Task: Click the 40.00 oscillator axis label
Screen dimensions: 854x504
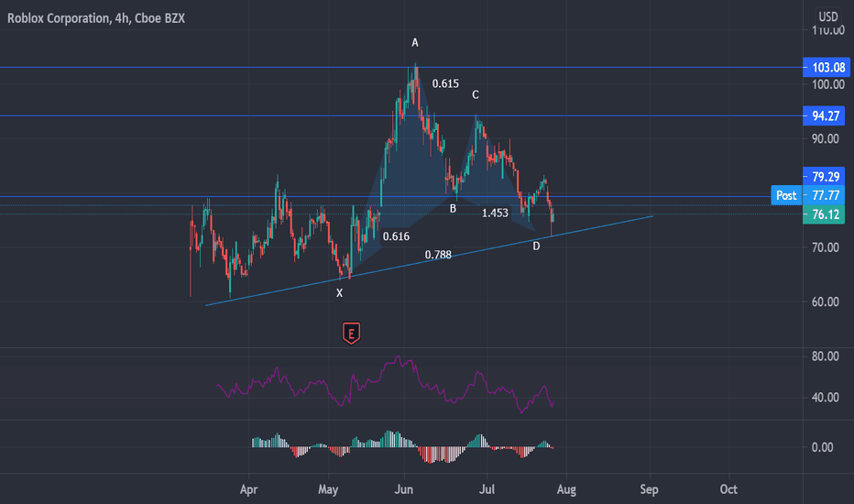Action: (x=825, y=398)
